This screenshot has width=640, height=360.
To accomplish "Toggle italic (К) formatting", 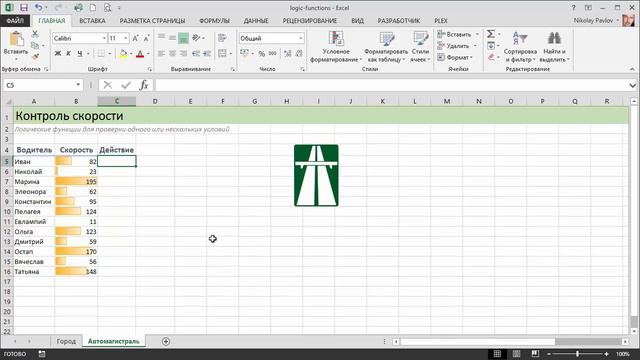I will (69, 53).
